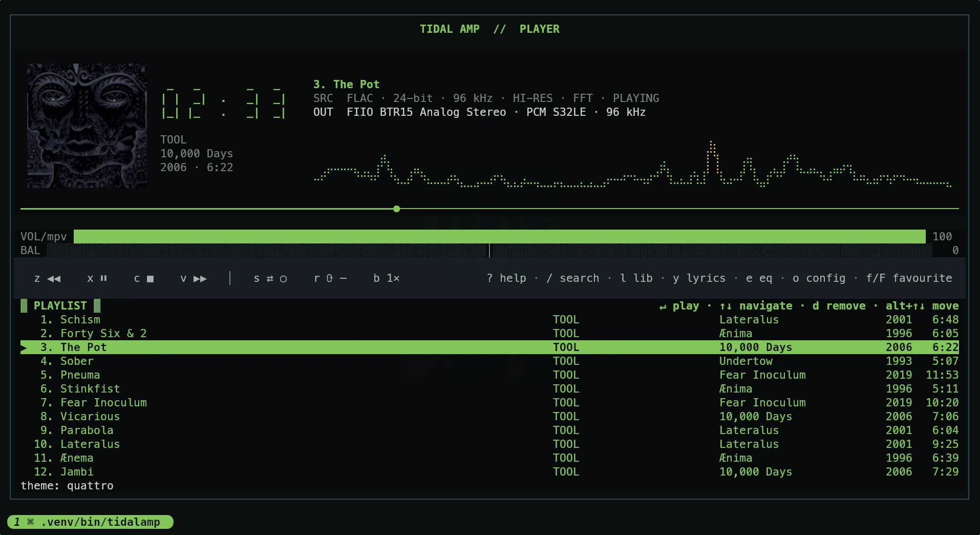Adjust the VOL/mpv volume bar

click(500, 236)
